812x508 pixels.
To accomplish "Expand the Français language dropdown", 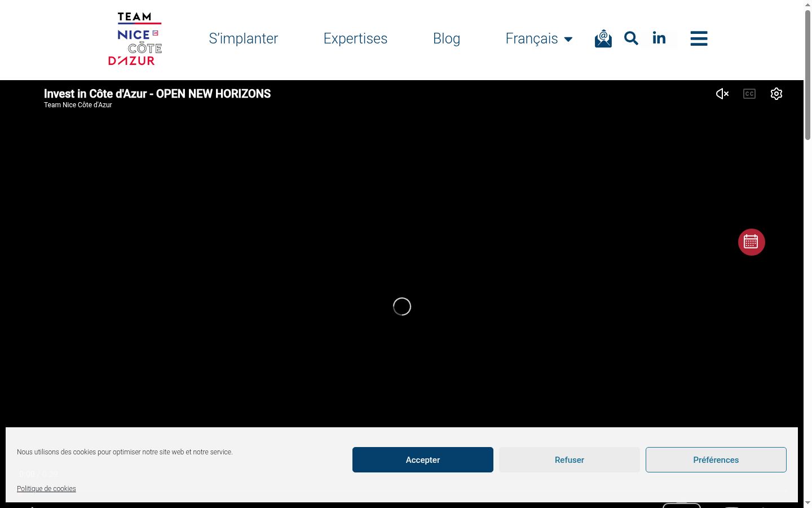I will click(x=539, y=38).
